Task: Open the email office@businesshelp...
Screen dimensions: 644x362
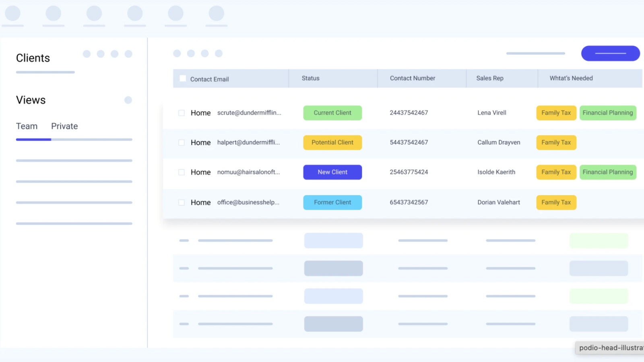Action: tap(248, 202)
